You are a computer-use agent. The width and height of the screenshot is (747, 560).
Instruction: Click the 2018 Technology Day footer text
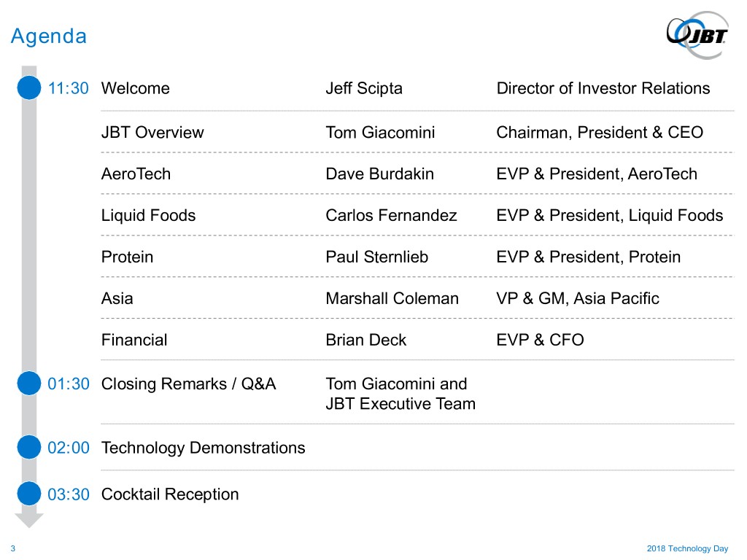pyautogui.click(x=688, y=548)
